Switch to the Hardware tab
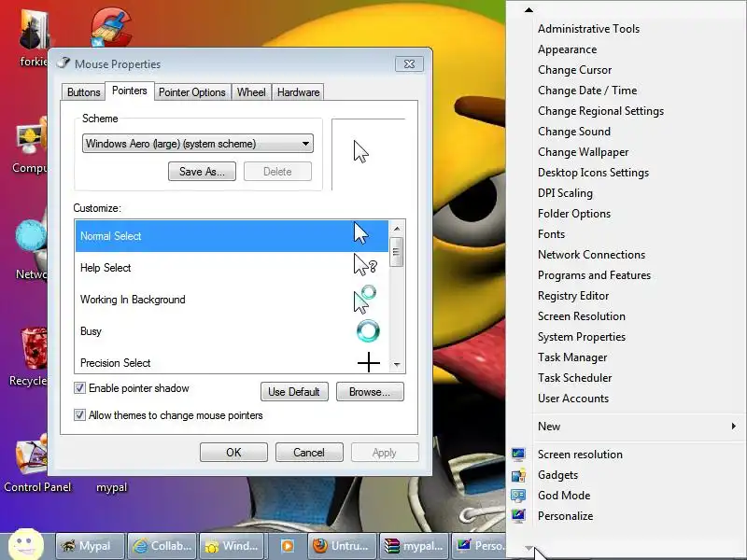This screenshot has height=560, width=747. tap(298, 92)
